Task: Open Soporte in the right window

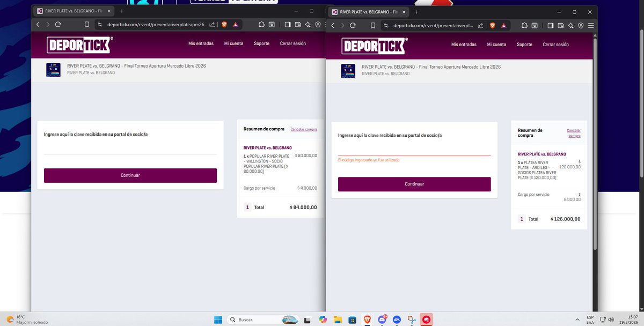Action: click(x=524, y=45)
